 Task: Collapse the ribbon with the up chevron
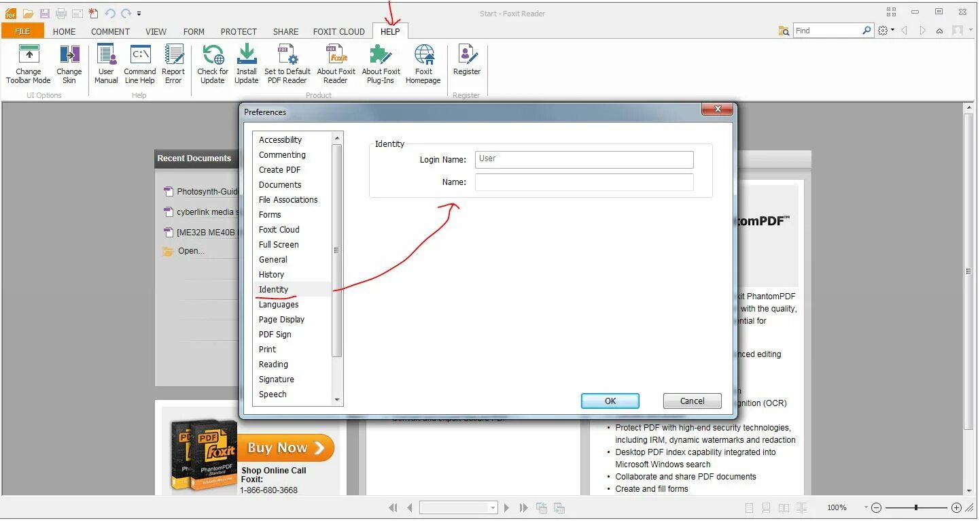tap(939, 31)
